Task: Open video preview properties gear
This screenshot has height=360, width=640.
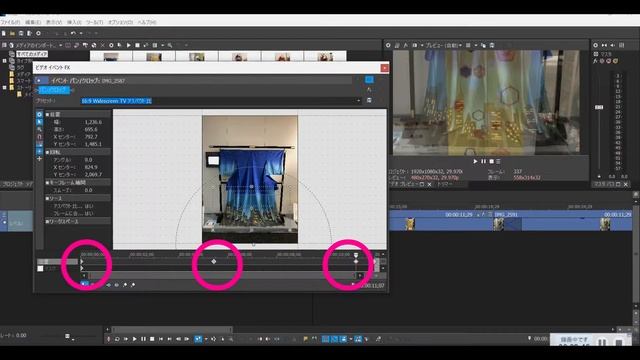Action: (x=388, y=45)
